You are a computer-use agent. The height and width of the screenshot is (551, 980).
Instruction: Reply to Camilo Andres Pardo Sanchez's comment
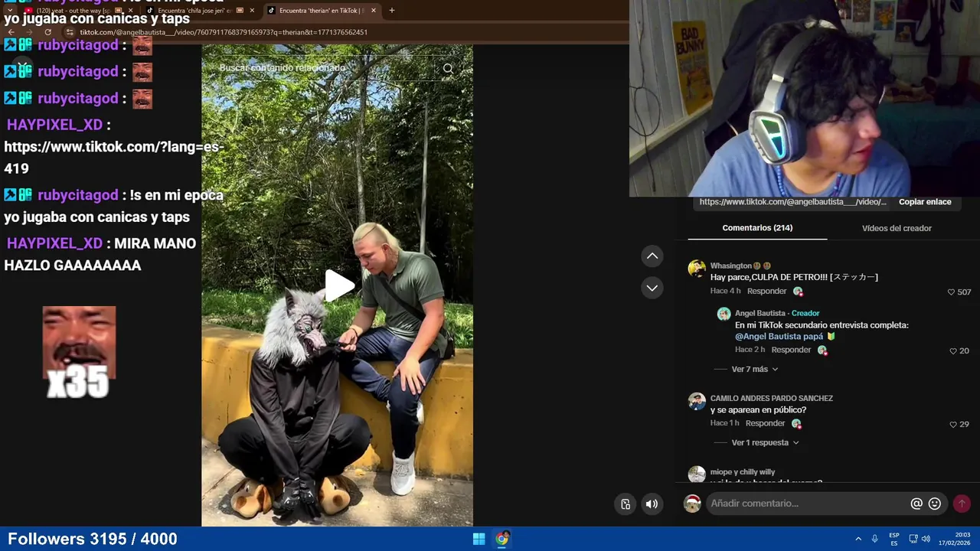[766, 423]
